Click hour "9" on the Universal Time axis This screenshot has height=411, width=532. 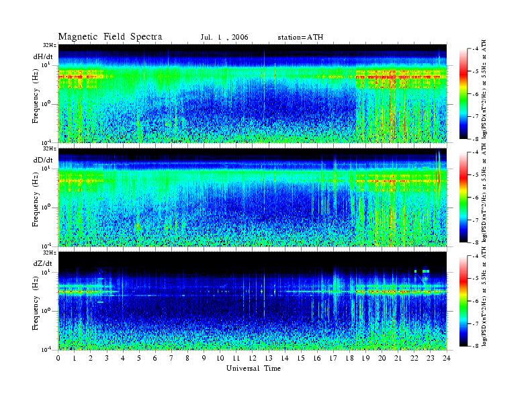point(204,358)
